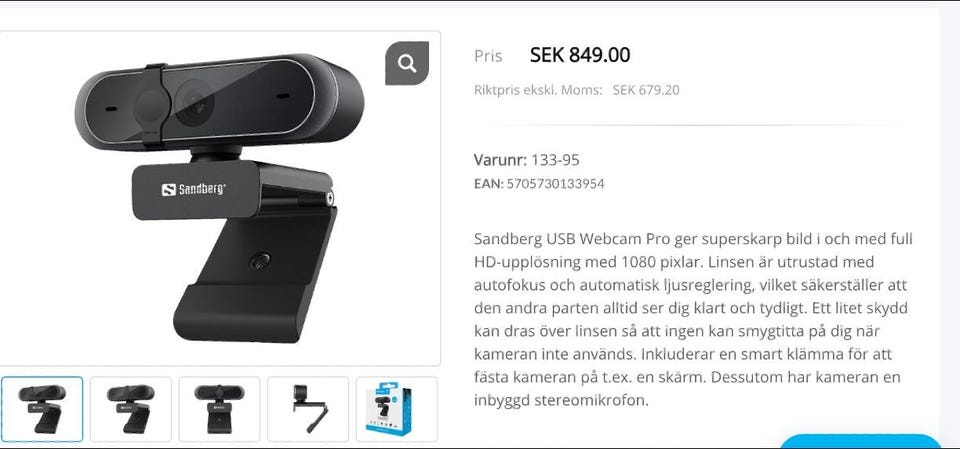
Task: Click the Sandberg logo on the webcam
Action: 193,189
